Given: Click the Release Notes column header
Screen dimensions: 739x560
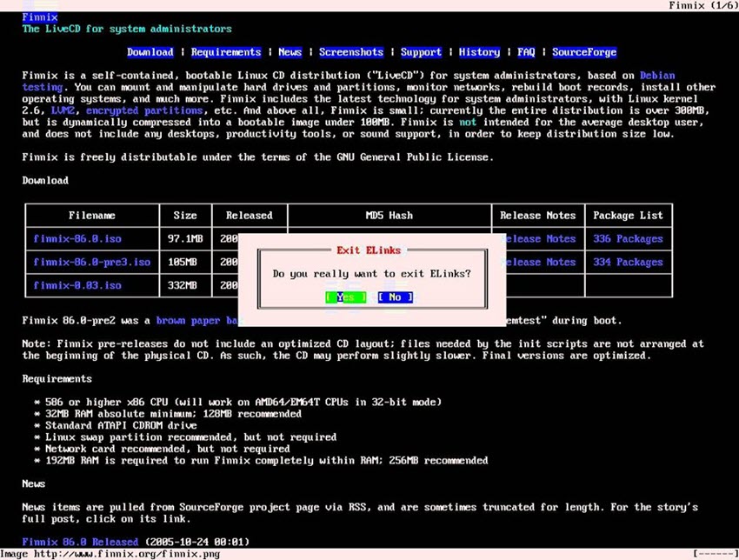Looking at the screenshot, I should 538,216.
